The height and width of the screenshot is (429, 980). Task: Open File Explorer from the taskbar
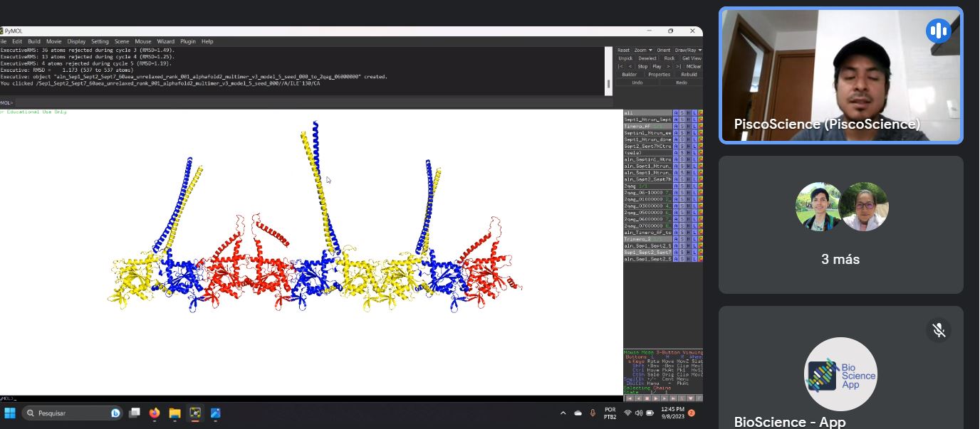coord(174,413)
